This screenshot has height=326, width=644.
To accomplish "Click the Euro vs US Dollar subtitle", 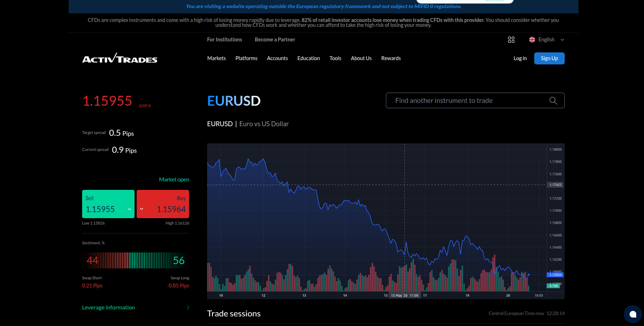I will pos(264,124).
